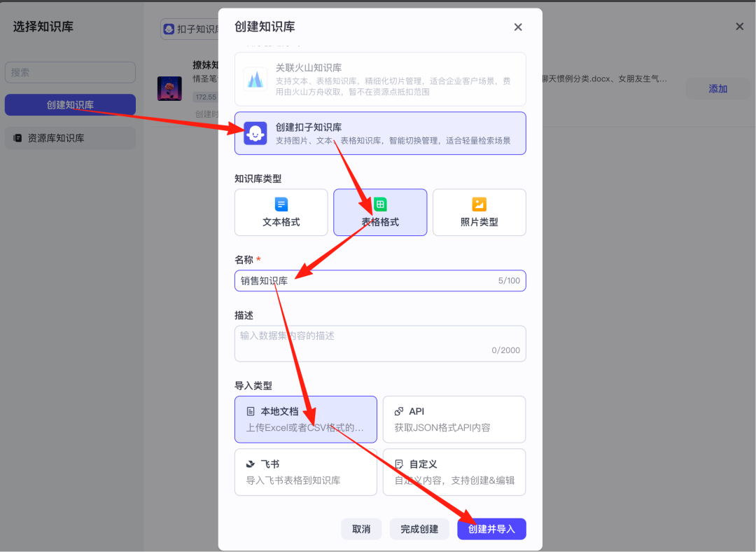
Task: Click the 172.55 size tag in background
Action: [206, 97]
